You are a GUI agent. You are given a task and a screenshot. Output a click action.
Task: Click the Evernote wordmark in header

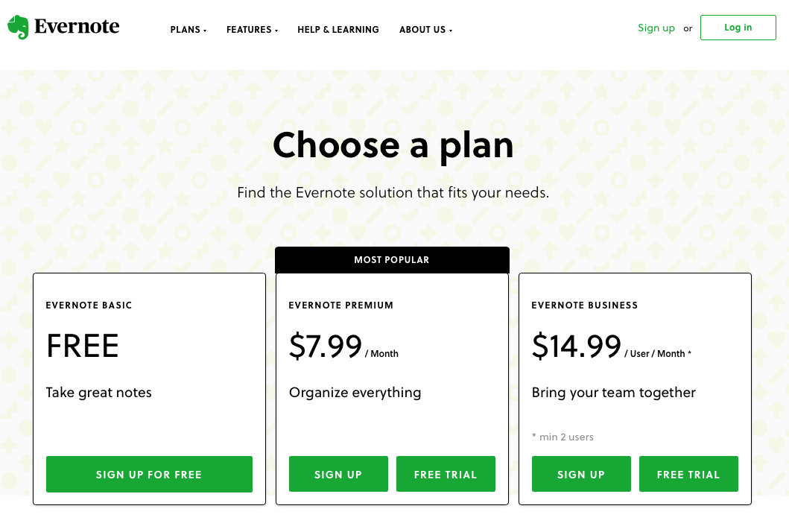click(77, 27)
